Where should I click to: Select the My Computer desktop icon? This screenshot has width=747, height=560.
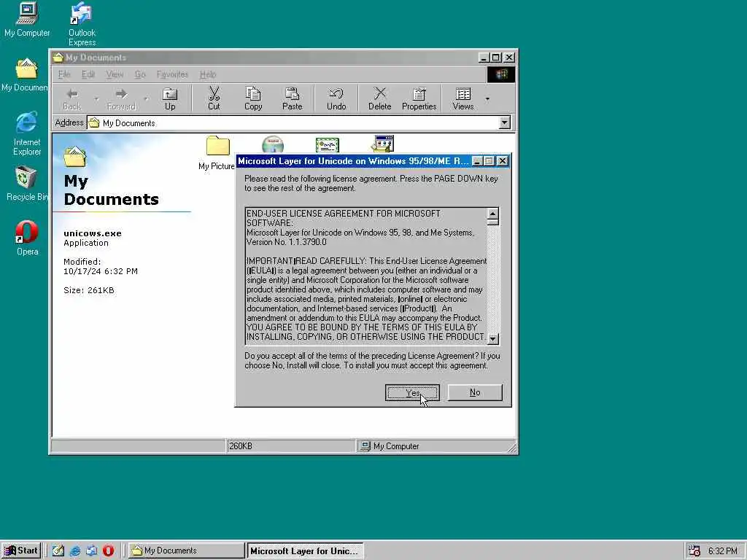point(27,20)
